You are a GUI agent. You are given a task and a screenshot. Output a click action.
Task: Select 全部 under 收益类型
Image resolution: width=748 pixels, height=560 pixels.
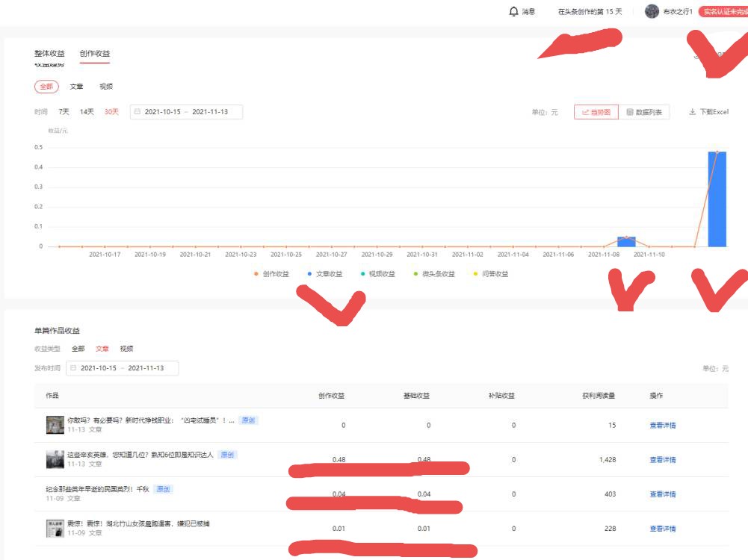click(78, 349)
